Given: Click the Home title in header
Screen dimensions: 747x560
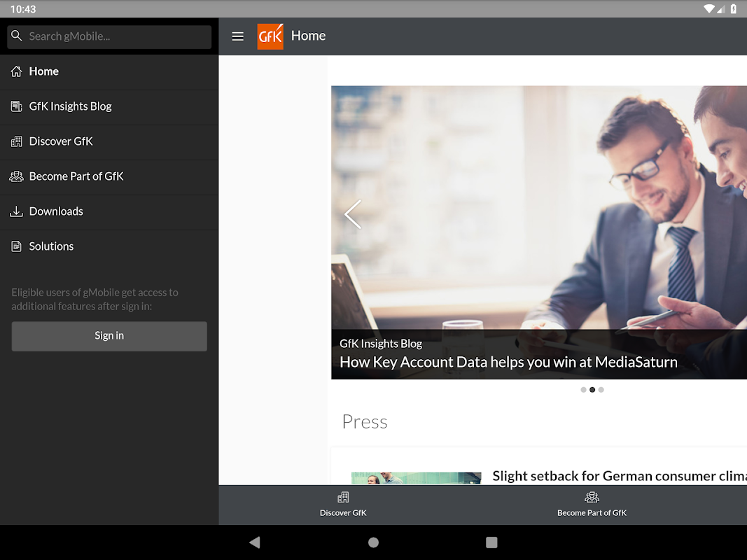Looking at the screenshot, I should tap(308, 36).
